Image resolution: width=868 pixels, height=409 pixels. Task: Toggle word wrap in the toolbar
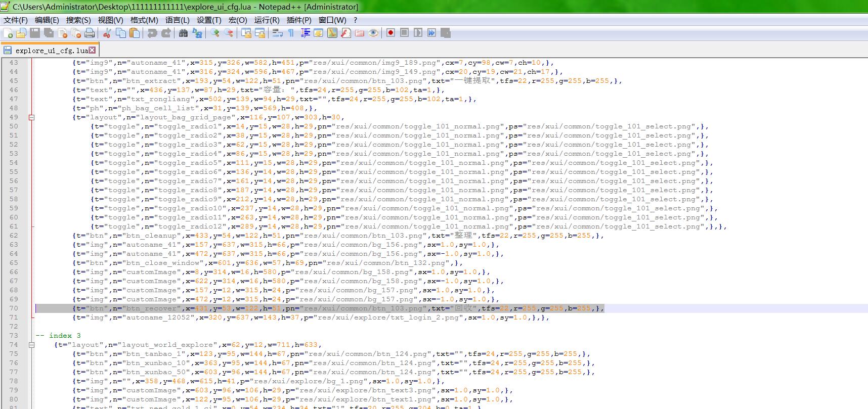pyautogui.click(x=277, y=33)
